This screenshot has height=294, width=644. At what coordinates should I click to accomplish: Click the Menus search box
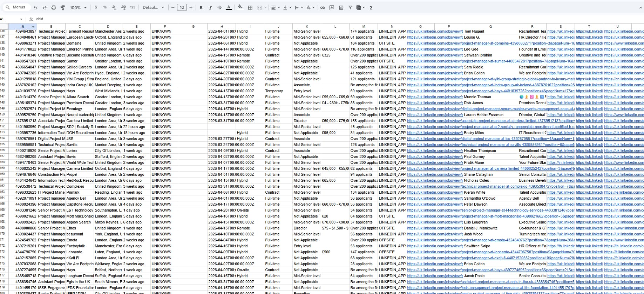[x=16, y=7]
